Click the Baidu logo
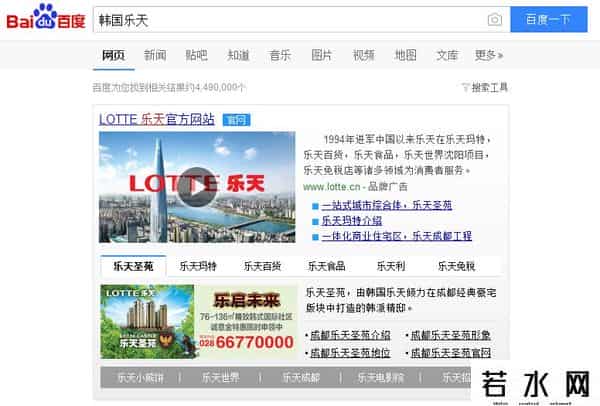 click(x=46, y=17)
